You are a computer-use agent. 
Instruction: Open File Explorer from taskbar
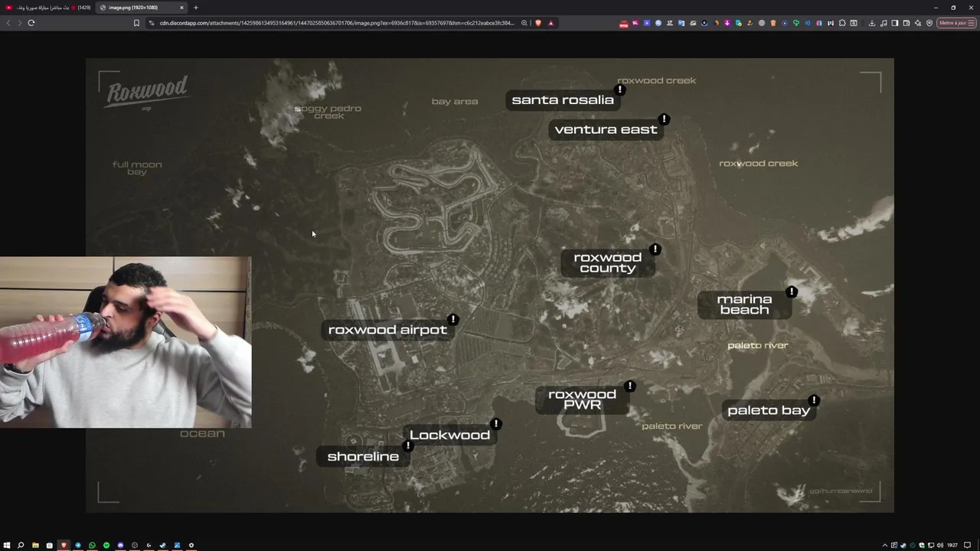click(x=35, y=545)
